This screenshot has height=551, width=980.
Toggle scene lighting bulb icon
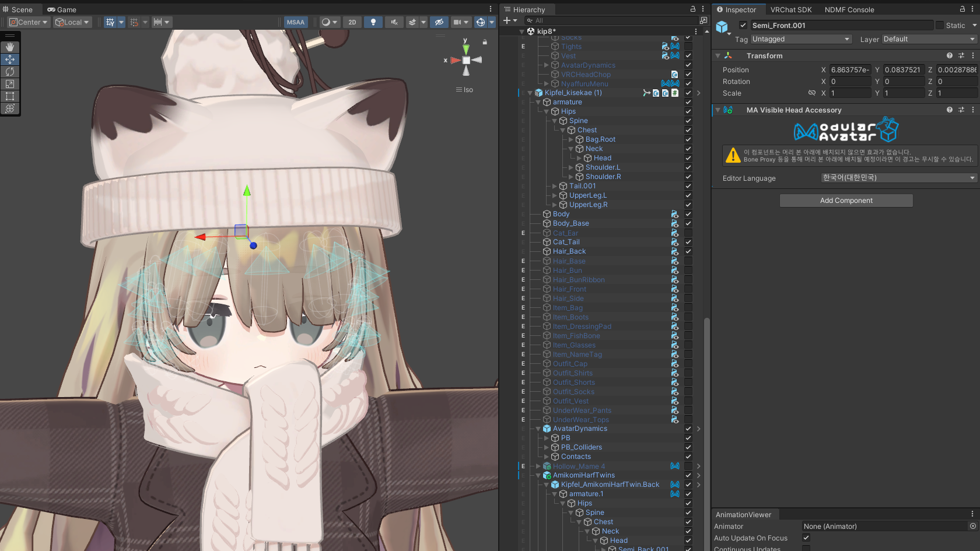373,22
